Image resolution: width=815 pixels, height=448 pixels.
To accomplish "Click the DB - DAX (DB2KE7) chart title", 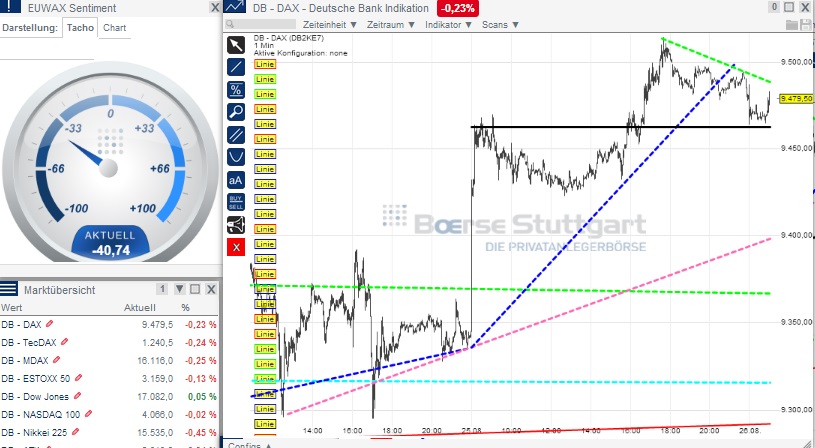I will (x=288, y=37).
